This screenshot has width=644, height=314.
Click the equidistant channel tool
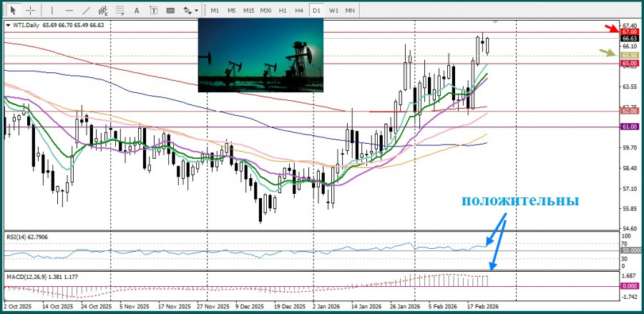[104, 10]
